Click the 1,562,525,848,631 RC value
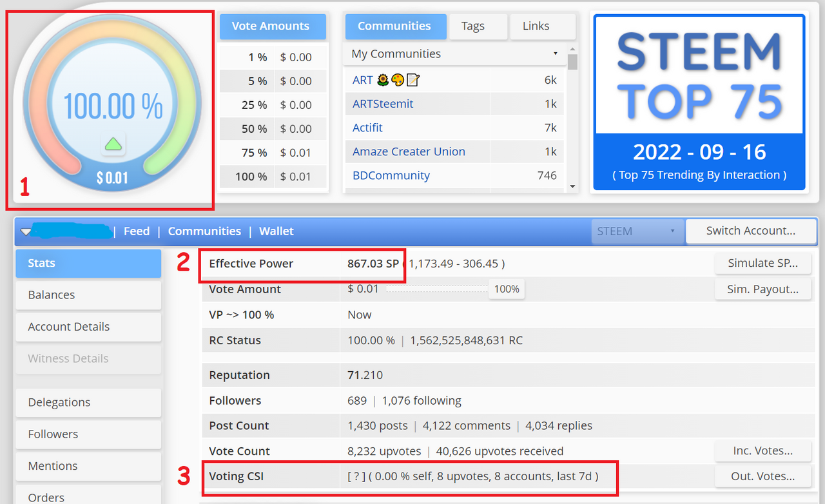This screenshot has width=825, height=504. pyautogui.click(x=467, y=340)
